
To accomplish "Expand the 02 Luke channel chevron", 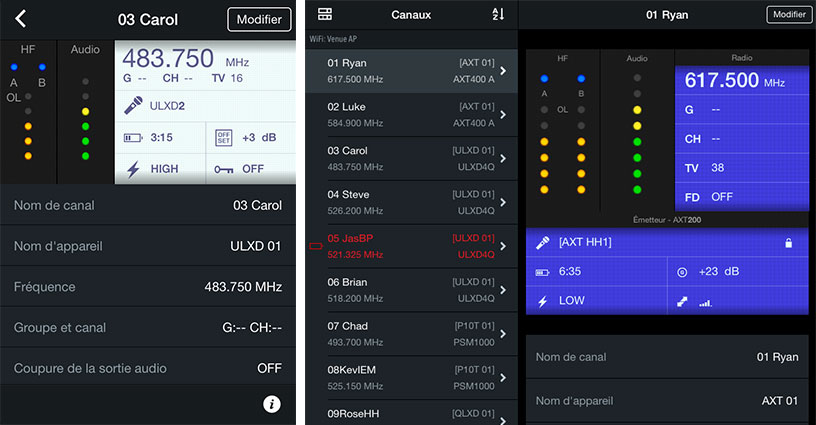I will point(503,115).
